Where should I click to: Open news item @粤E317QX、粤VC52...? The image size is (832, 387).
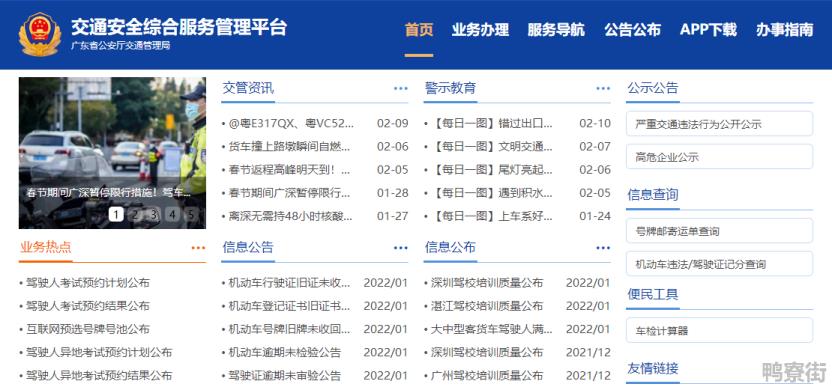(290, 124)
